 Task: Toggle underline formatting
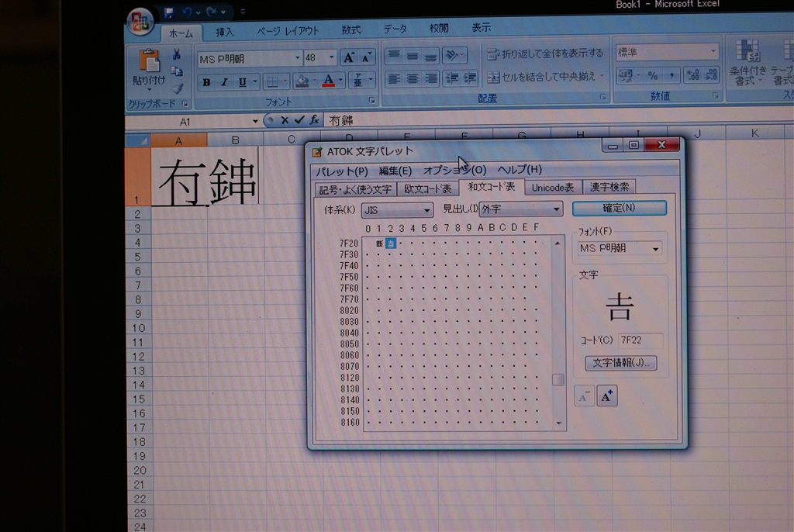pyautogui.click(x=243, y=82)
